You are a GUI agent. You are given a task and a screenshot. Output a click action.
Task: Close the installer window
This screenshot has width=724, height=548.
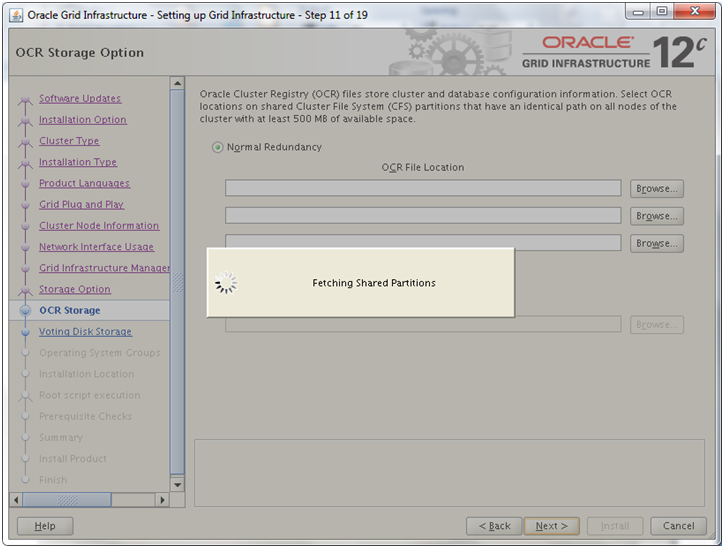pyautogui.click(x=695, y=12)
